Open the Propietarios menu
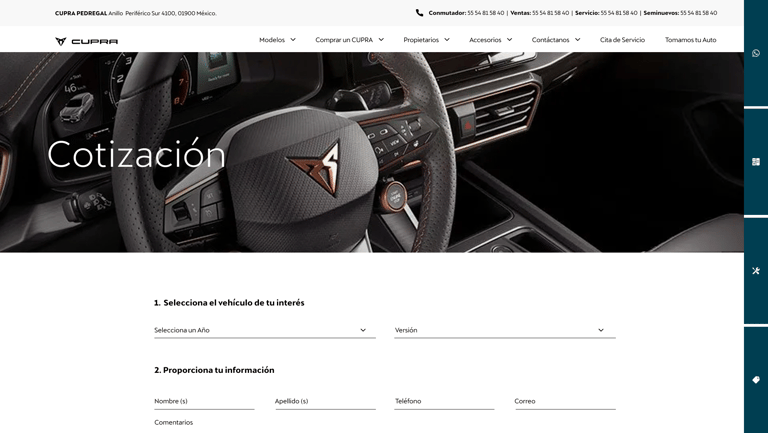768x433 pixels. [x=426, y=40]
